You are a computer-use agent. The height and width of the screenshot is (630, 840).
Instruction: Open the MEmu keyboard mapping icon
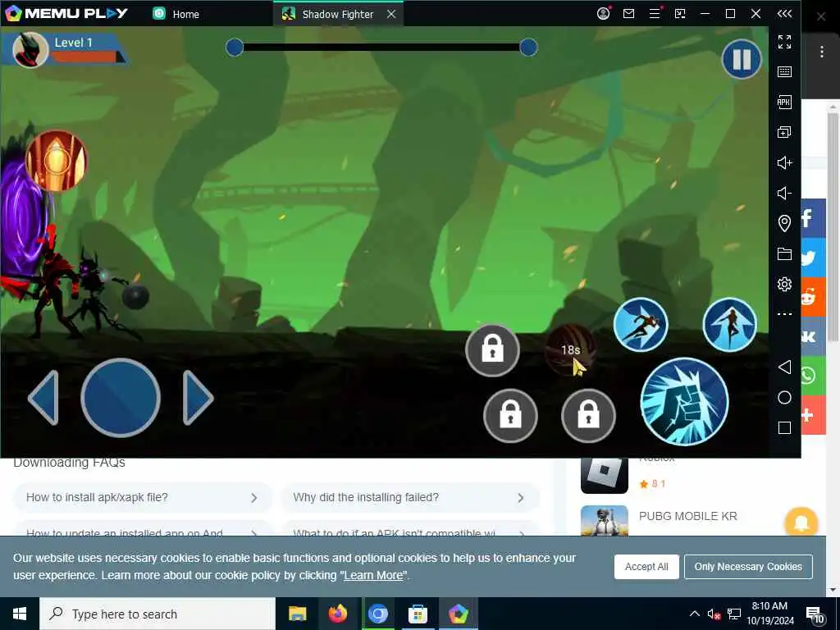[x=784, y=72]
